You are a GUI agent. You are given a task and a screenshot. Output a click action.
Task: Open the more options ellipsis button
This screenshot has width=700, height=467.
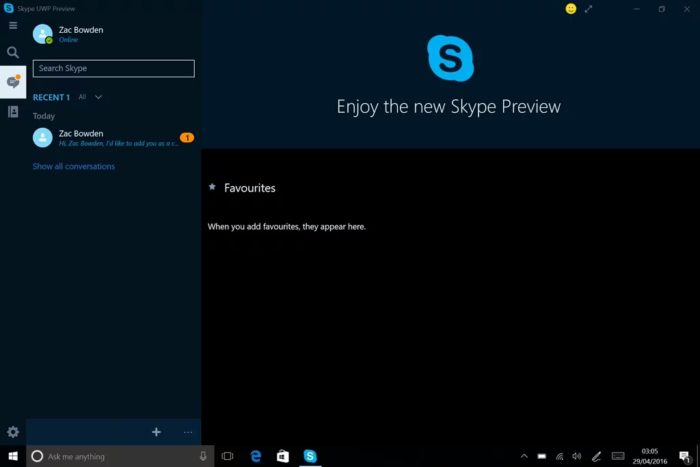pos(188,432)
